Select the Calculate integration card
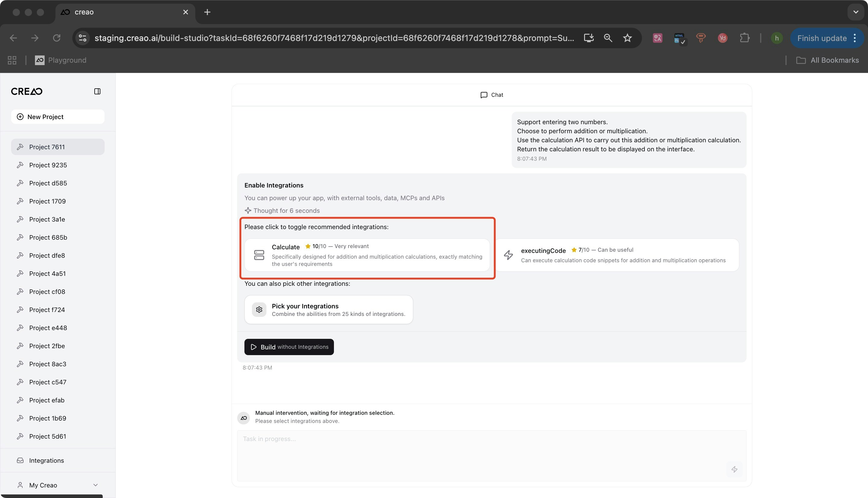 point(368,255)
